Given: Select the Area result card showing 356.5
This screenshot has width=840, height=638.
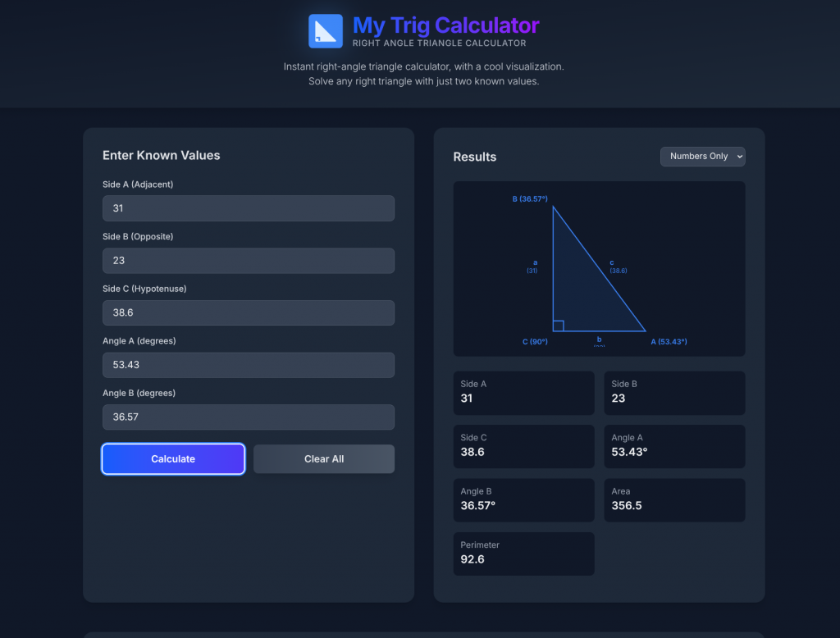Looking at the screenshot, I should coord(674,500).
